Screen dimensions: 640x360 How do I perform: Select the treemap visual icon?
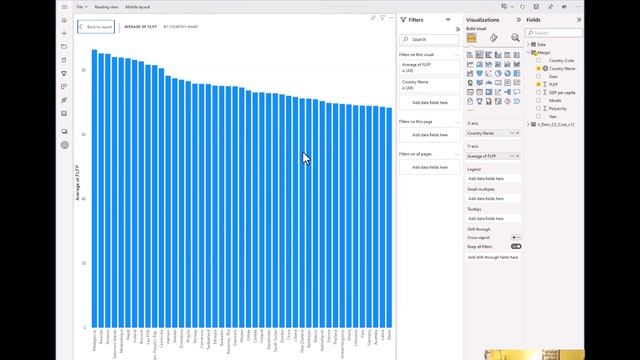click(x=517, y=73)
